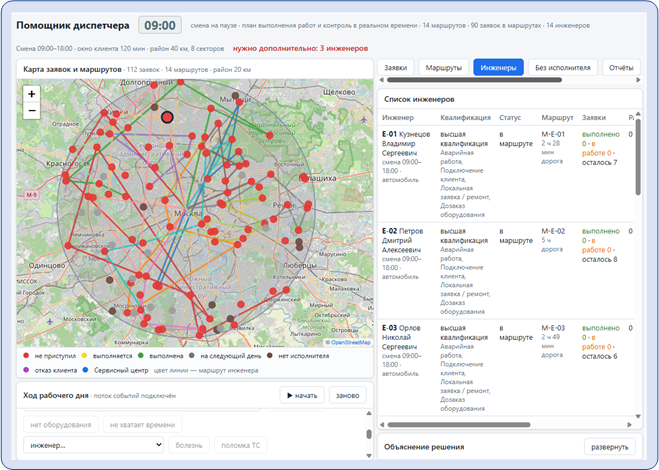Select engineer E-01 Кузнецов row

coord(506,174)
